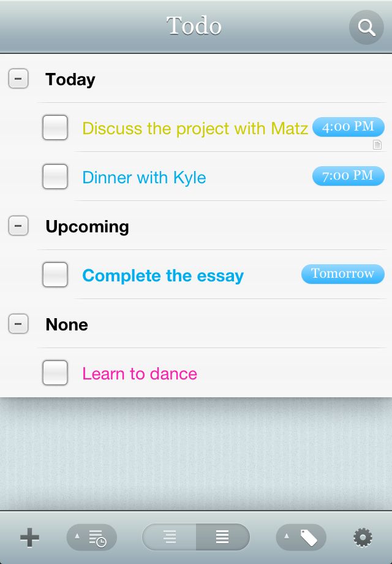Open note attached to Matz task
392x564 pixels.
point(377,145)
